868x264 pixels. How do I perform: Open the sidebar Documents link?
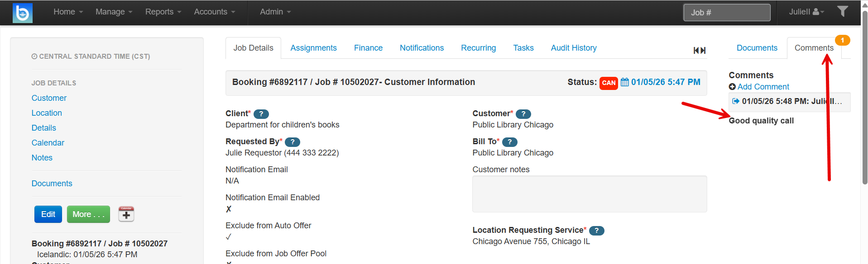pyautogui.click(x=52, y=184)
